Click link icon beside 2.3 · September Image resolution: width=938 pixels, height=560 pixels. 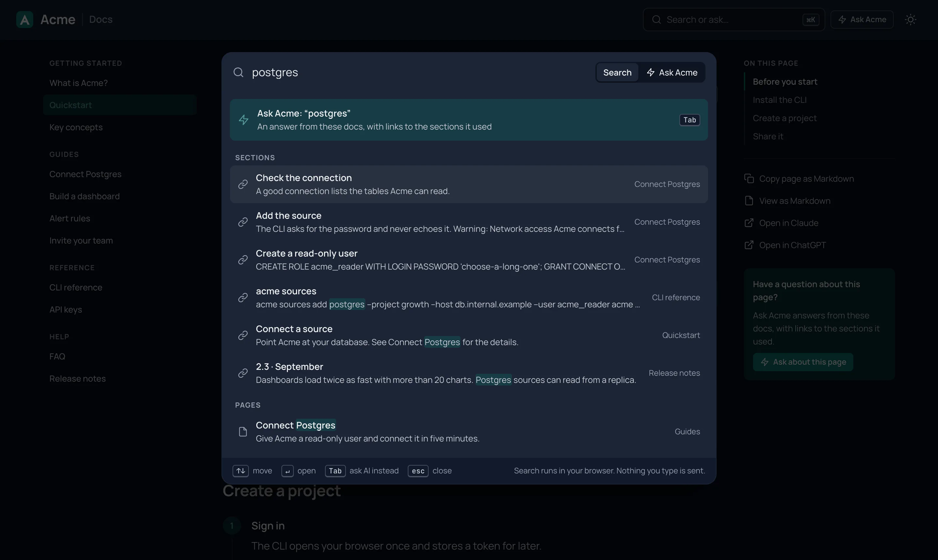pyautogui.click(x=243, y=373)
